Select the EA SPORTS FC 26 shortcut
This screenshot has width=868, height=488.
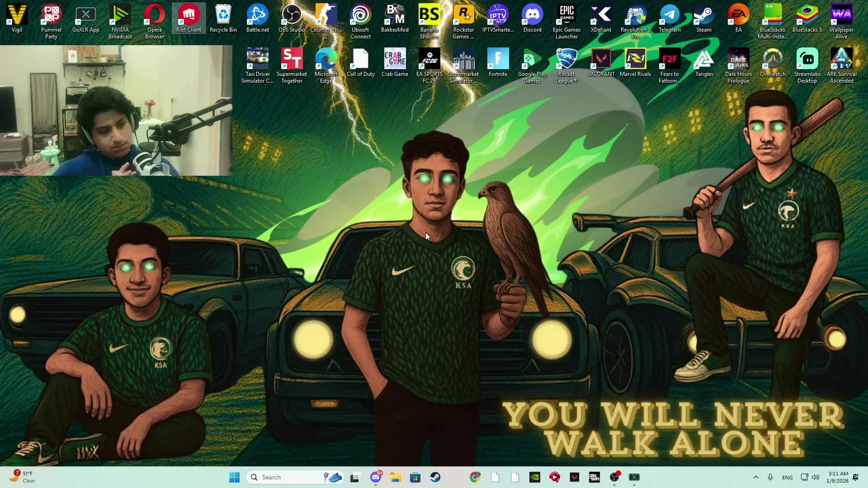tap(429, 66)
